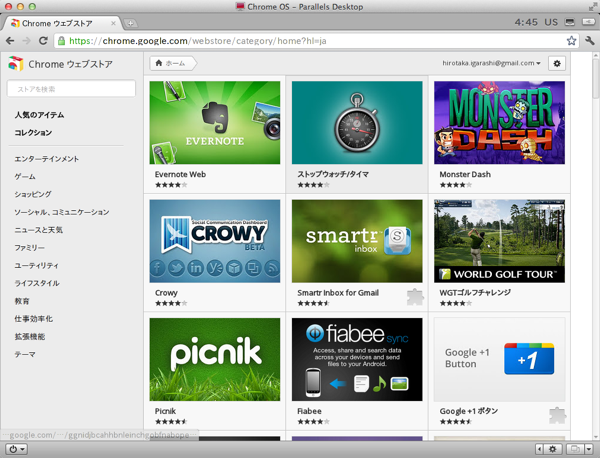
Task: Click the Parallels left arrow button
Action: coord(540,449)
